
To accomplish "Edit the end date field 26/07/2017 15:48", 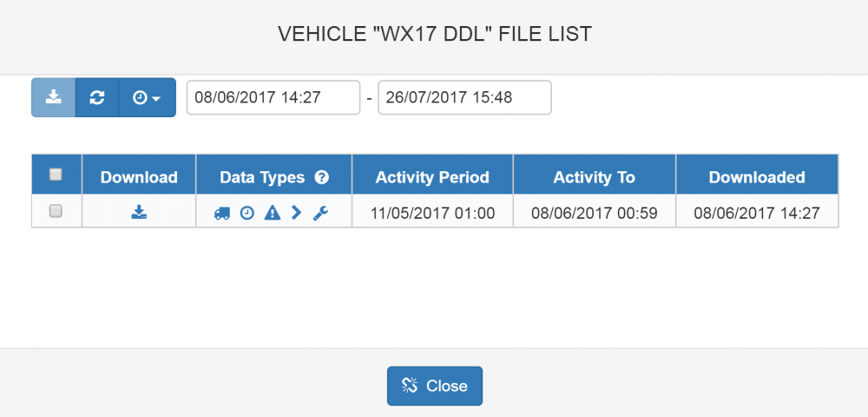I will pos(464,97).
